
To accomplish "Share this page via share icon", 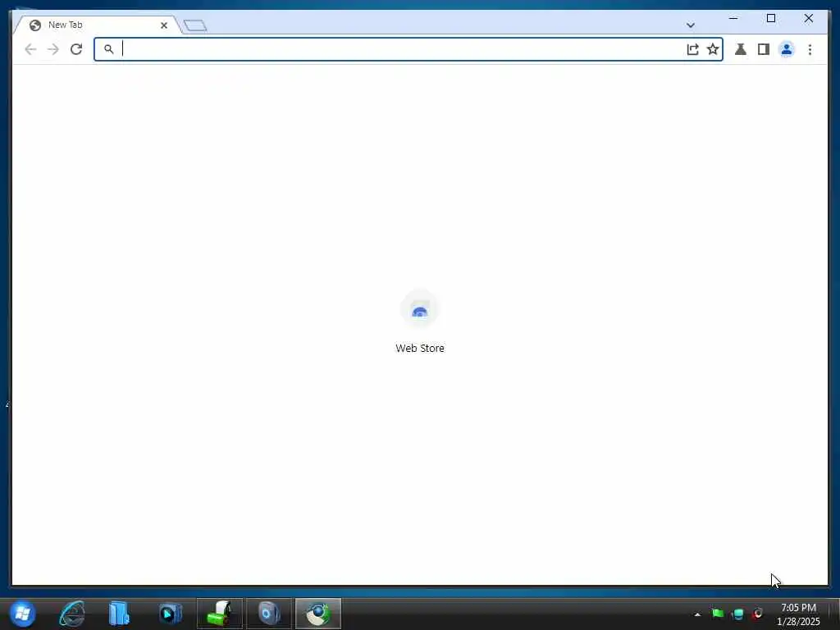I will [692, 49].
